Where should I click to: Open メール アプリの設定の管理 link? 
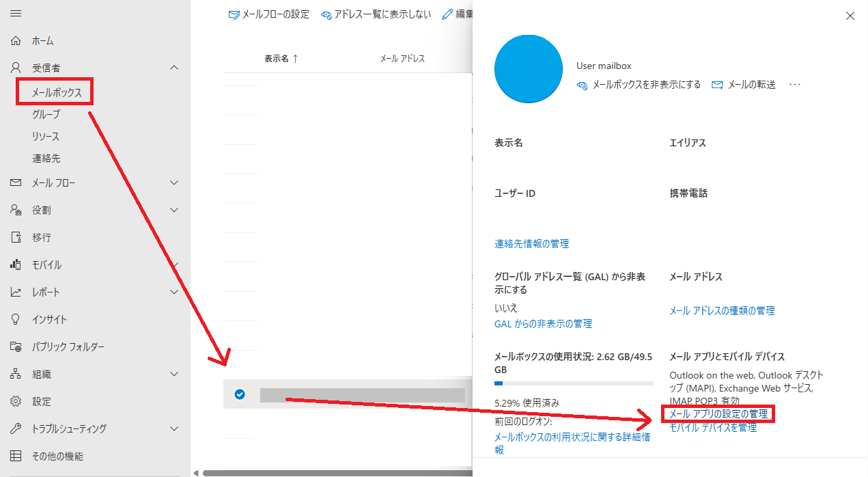click(x=718, y=414)
